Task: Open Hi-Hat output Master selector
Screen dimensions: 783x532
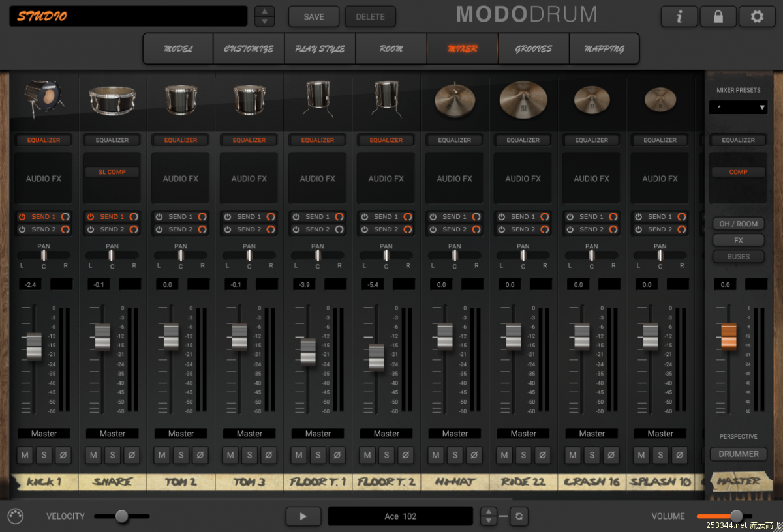Action: [455, 434]
